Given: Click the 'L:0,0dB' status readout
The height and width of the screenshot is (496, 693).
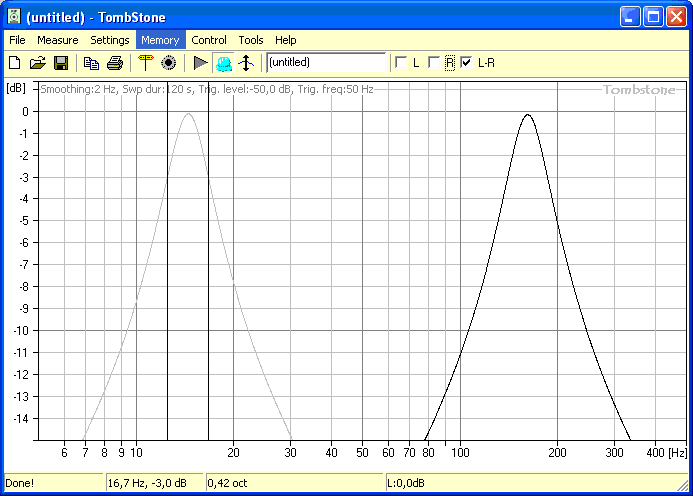Looking at the screenshot, I should pos(406,483).
